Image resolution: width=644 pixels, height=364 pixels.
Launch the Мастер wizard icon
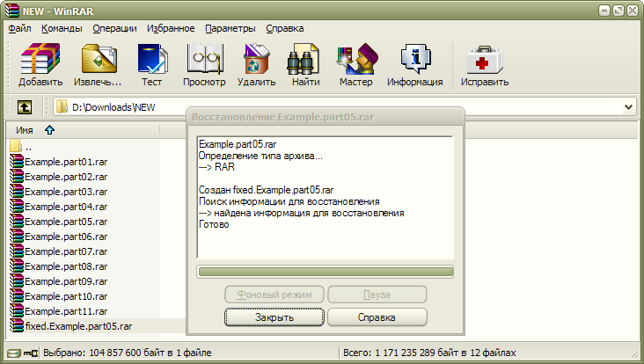tap(357, 59)
